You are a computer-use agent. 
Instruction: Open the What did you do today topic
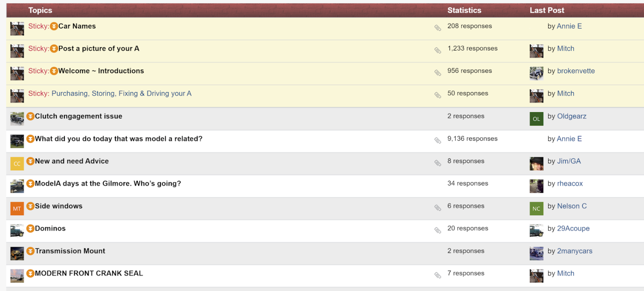pyautogui.click(x=119, y=139)
